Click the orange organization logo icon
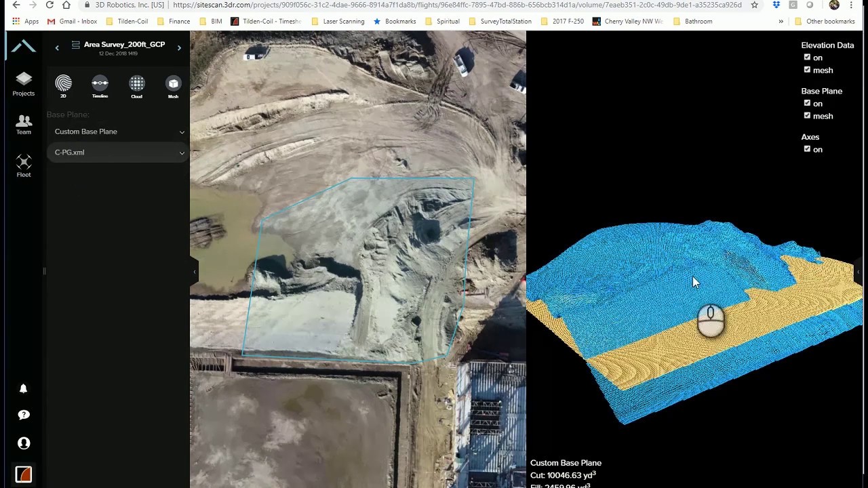 (x=24, y=474)
